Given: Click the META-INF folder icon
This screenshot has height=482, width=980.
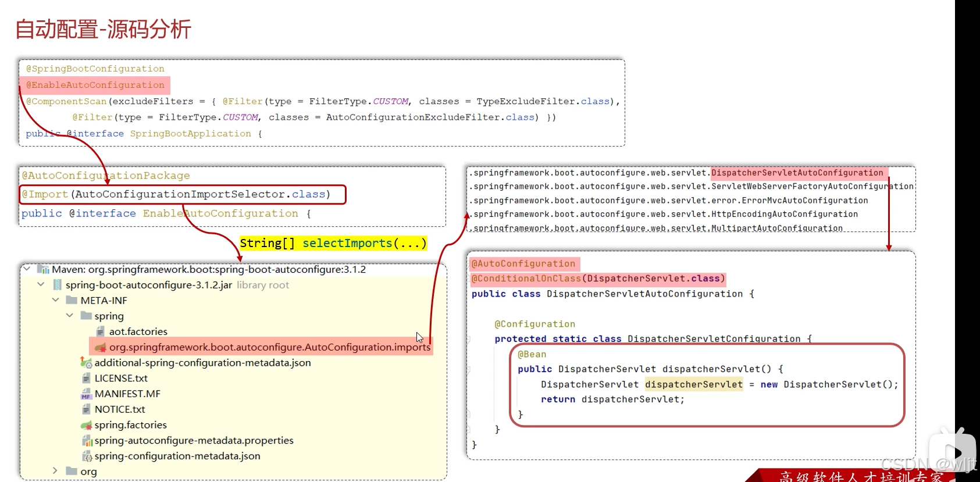Looking at the screenshot, I should pos(72,300).
